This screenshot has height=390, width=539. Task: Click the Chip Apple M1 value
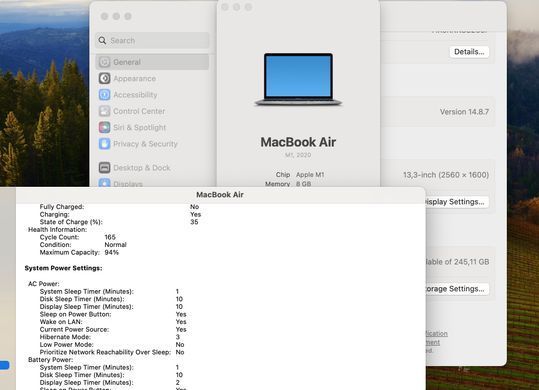(x=310, y=175)
